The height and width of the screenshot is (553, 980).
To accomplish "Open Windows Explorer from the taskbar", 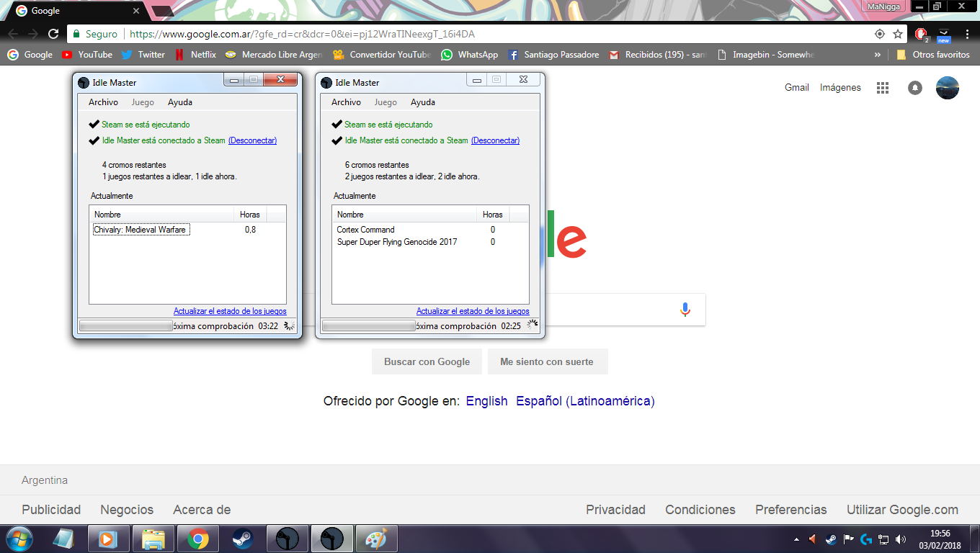I will [x=153, y=539].
